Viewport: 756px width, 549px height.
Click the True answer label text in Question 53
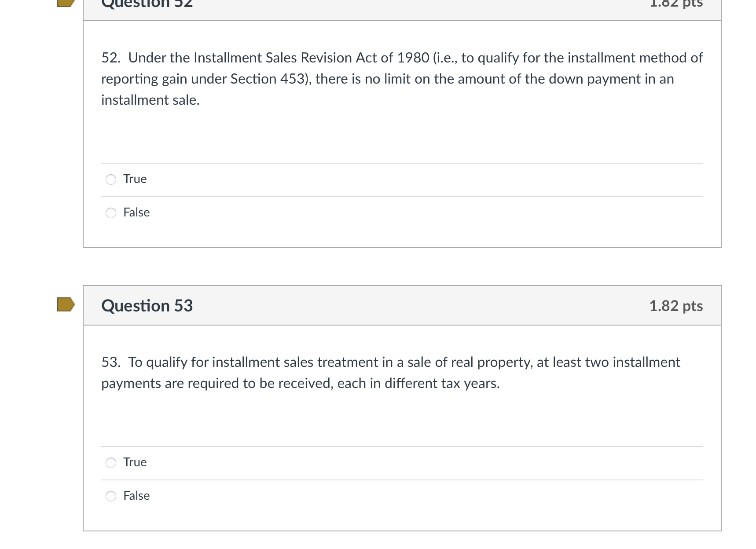click(x=134, y=463)
